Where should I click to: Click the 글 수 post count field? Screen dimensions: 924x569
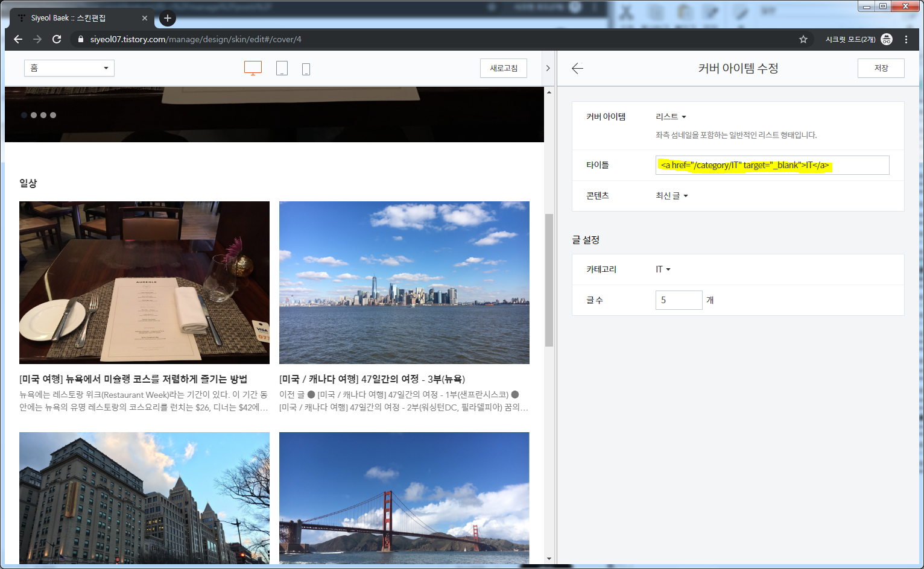pos(679,300)
